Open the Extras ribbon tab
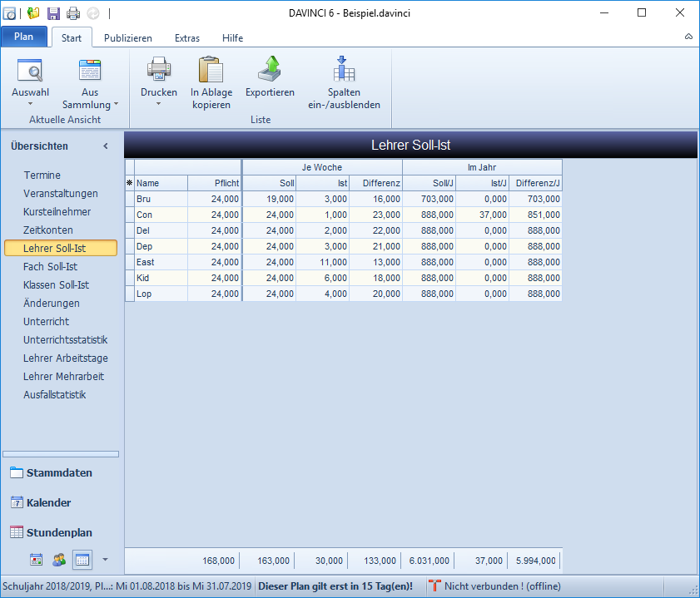Screen dimensions: 700x598 click(x=187, y=38)
